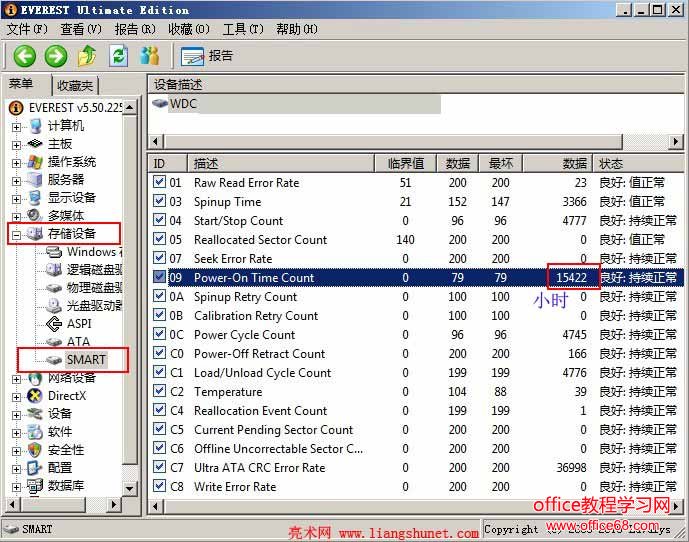Toggle the Write Error Rate checkbox
The height and width of the screenshot is (542, 689).
(x=159, y=487)
